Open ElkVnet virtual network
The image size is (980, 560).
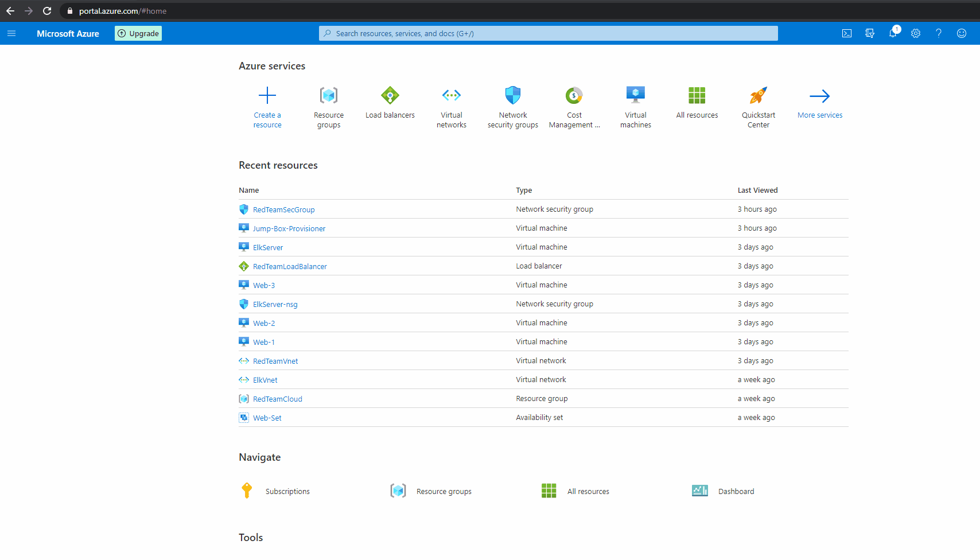(265, 380)
